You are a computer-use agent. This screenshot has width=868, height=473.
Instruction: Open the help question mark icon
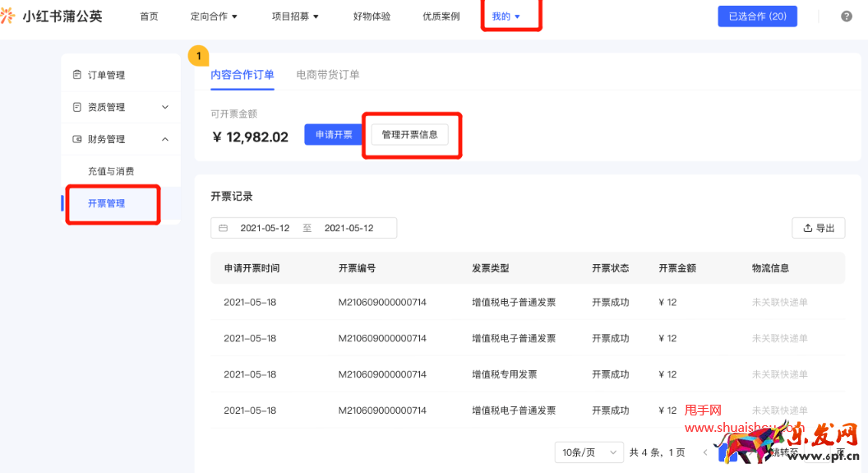tap(847, 16)
